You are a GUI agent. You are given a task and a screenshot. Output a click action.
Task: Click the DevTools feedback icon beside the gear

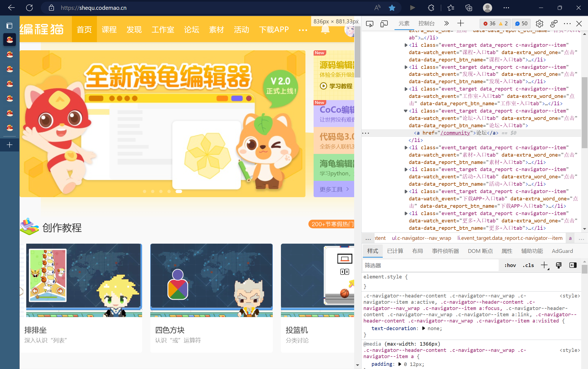[x=554, y=24]
